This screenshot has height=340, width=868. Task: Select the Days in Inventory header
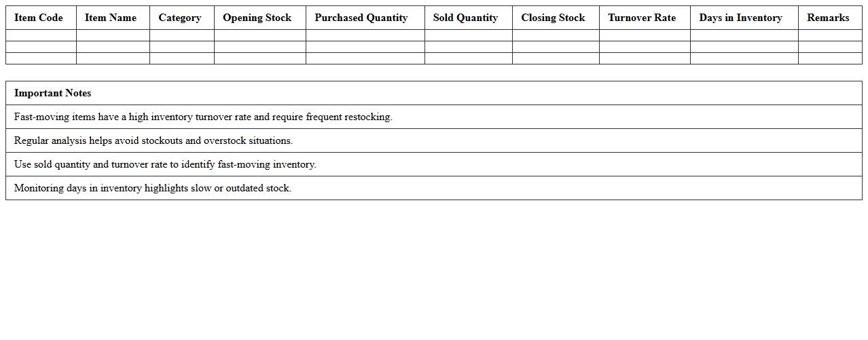[740, 18]
